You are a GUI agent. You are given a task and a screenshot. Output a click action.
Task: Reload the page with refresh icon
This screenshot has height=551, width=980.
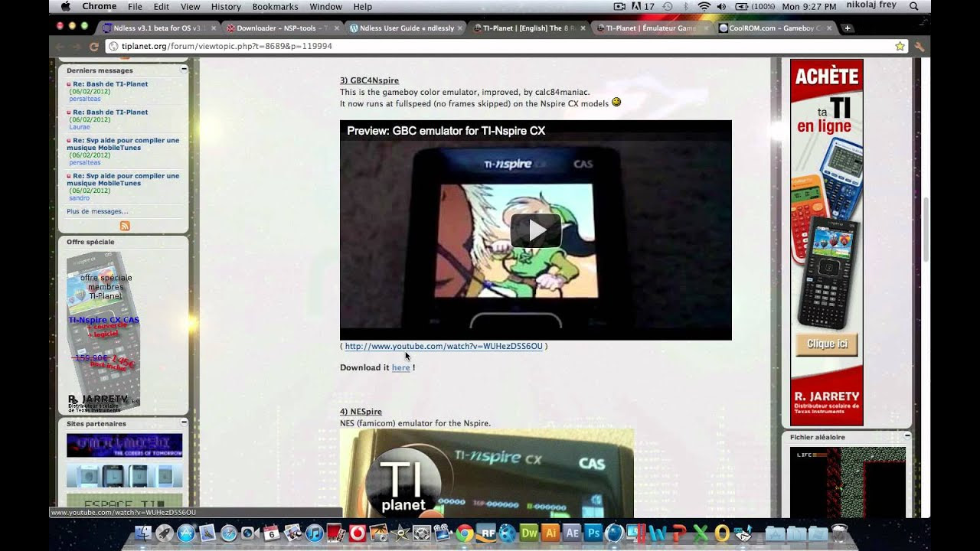click(x=93, y=46)
